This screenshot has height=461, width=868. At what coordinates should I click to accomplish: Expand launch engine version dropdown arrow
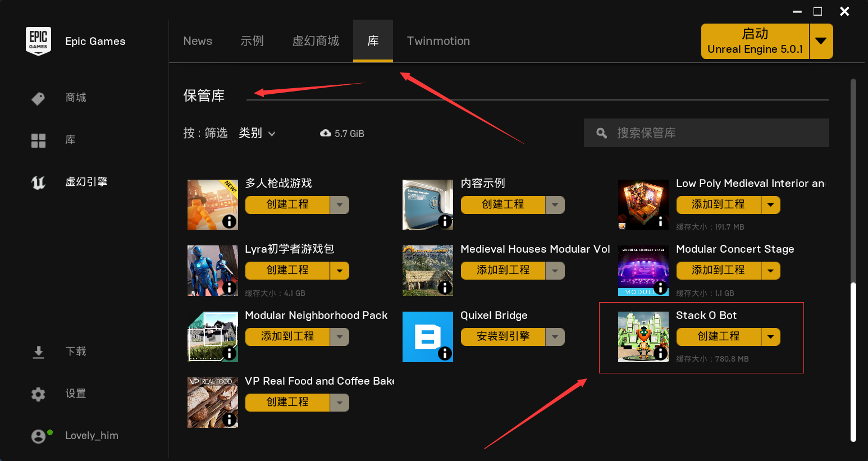coord(821,41)
